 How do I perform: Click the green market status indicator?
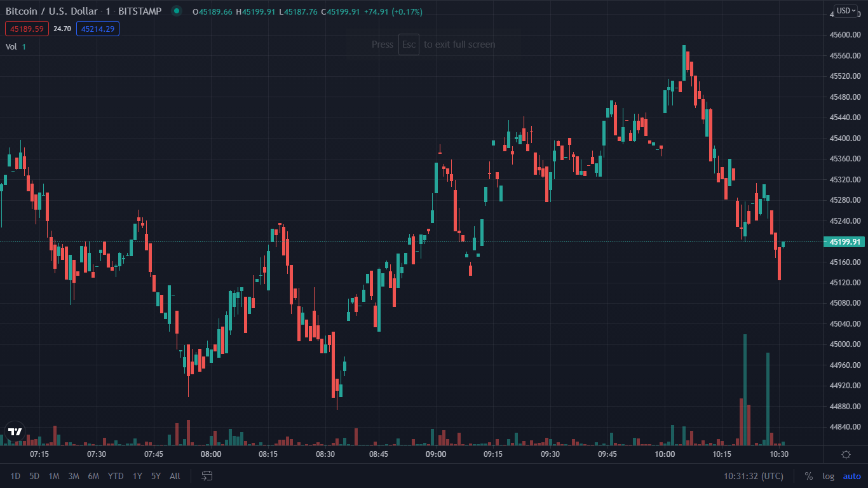(x=177, y=11)
